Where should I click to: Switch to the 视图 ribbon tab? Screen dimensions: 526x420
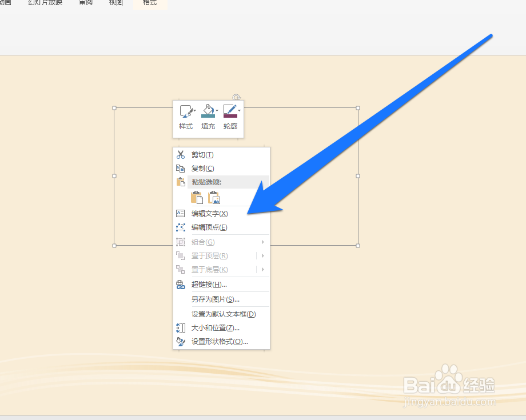point(116,3)
